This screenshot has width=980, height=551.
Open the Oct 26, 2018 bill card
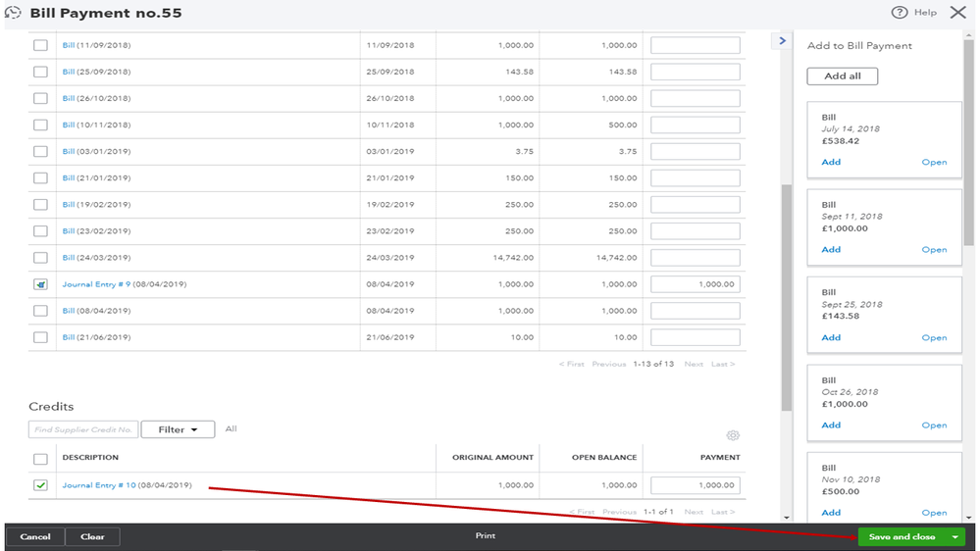(x=934, y=425)
